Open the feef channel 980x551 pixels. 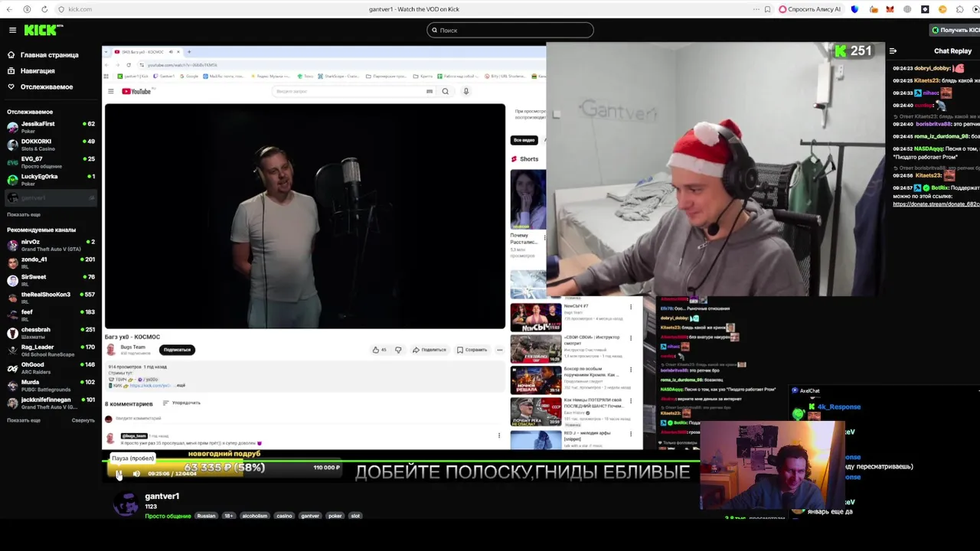51,315
